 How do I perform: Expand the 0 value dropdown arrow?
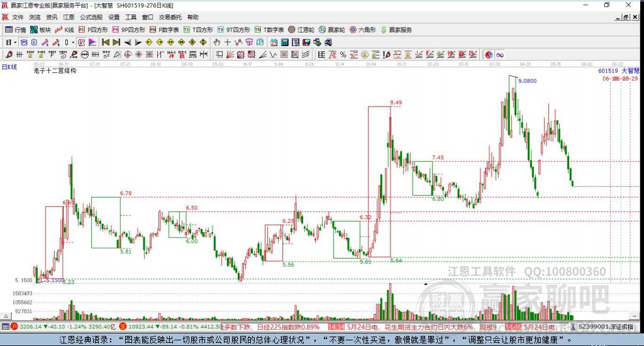pyautogui.click(x=73, y=42)
